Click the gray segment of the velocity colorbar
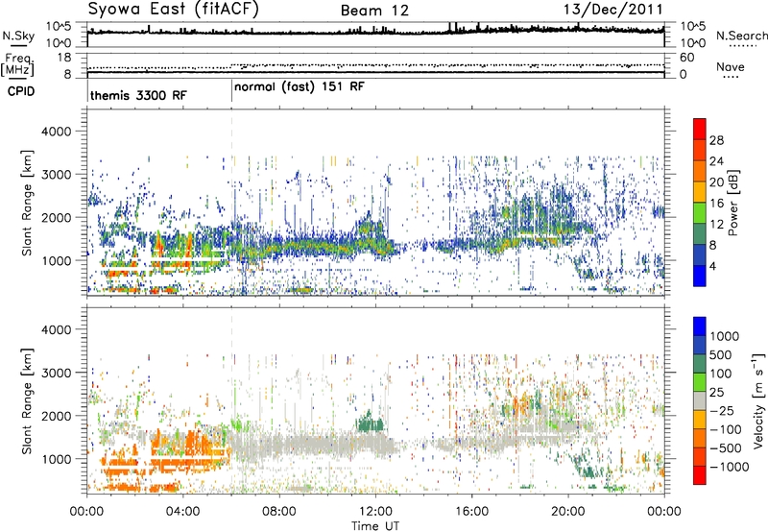The width and height of the screenshot is (768, 532). pos(700,400)
